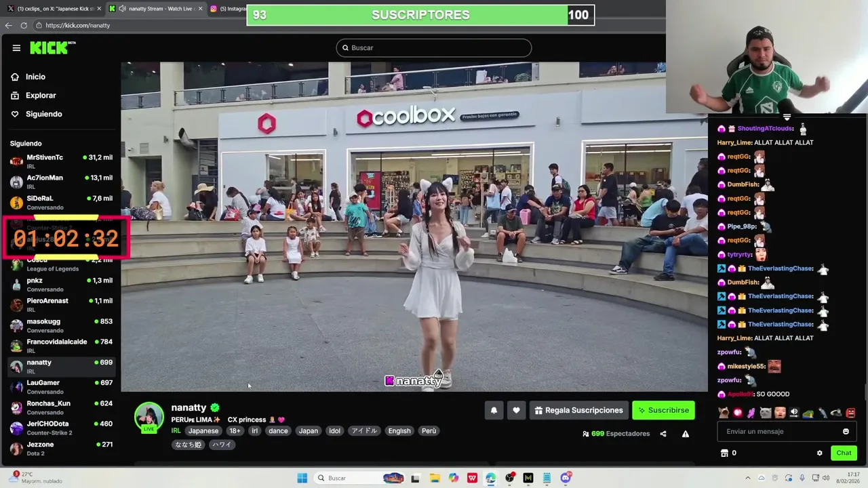Collapse the chat panel arrow
Image resolution: width=868 pixels, height=488 pixels.
pos(787,118)
